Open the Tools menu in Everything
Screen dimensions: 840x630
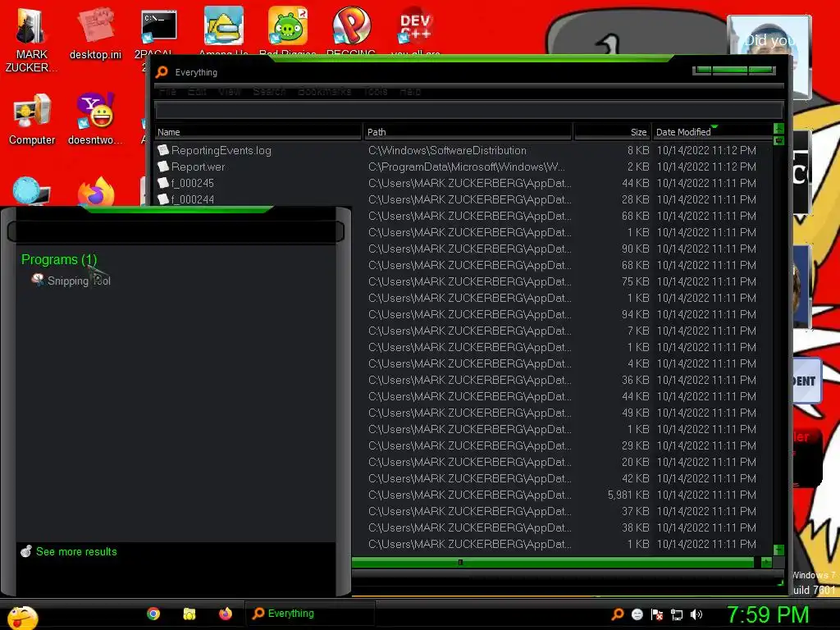click(x=376, y=92)
